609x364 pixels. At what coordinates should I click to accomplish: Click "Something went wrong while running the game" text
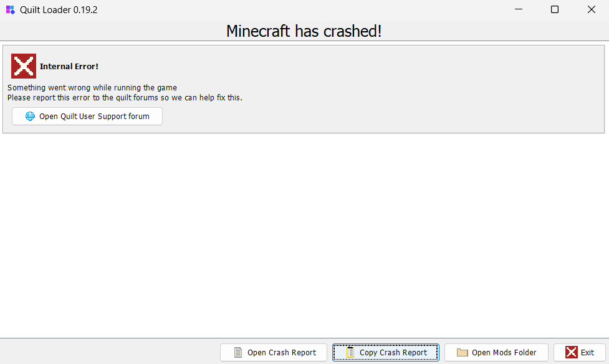pos(92,88)
